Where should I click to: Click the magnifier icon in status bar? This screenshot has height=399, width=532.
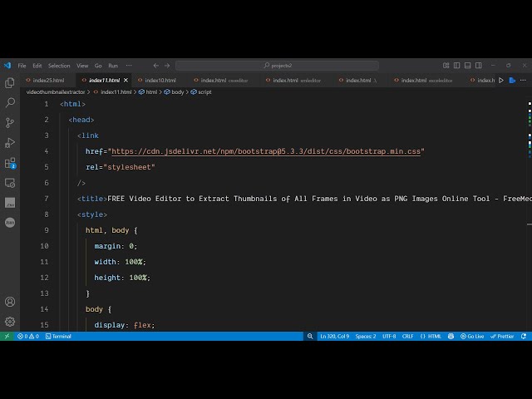click(310, 336)
